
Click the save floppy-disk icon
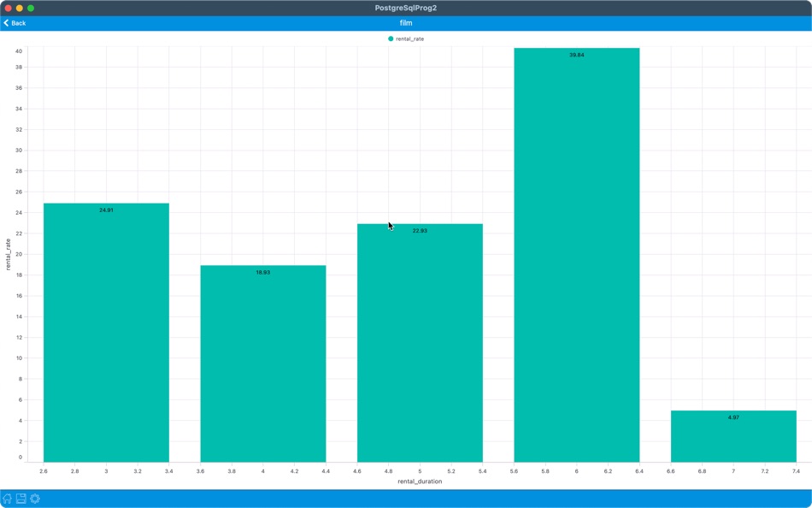tap(21, 499)
